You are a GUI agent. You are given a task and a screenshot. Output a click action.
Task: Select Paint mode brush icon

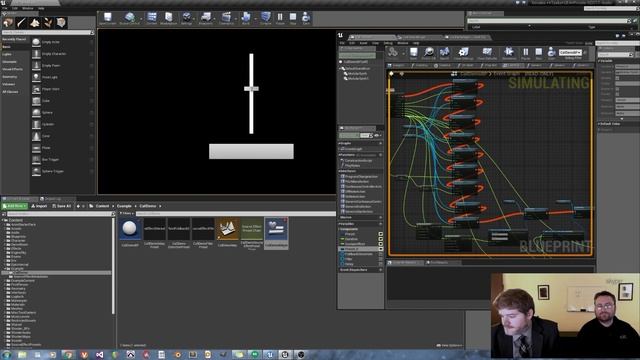pos(21,22)
